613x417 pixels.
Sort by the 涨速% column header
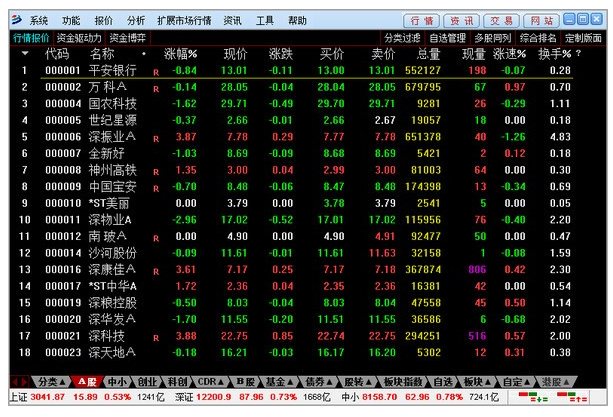pos(509,54)
